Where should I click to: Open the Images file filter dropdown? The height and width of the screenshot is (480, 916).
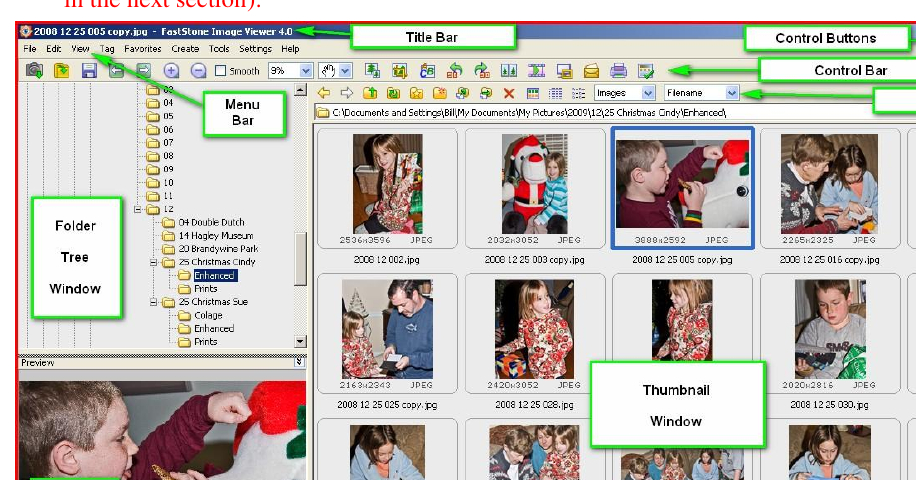click(648, 93)
